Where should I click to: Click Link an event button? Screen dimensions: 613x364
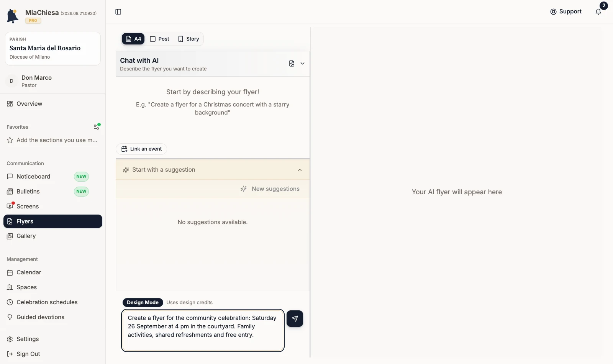click(141, 149)
